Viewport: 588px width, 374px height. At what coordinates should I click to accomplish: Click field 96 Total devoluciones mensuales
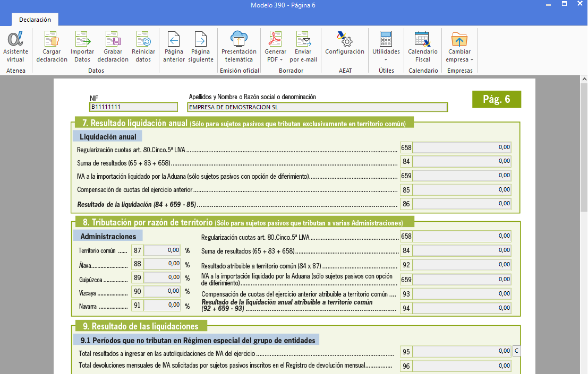[x=462, y=366]
